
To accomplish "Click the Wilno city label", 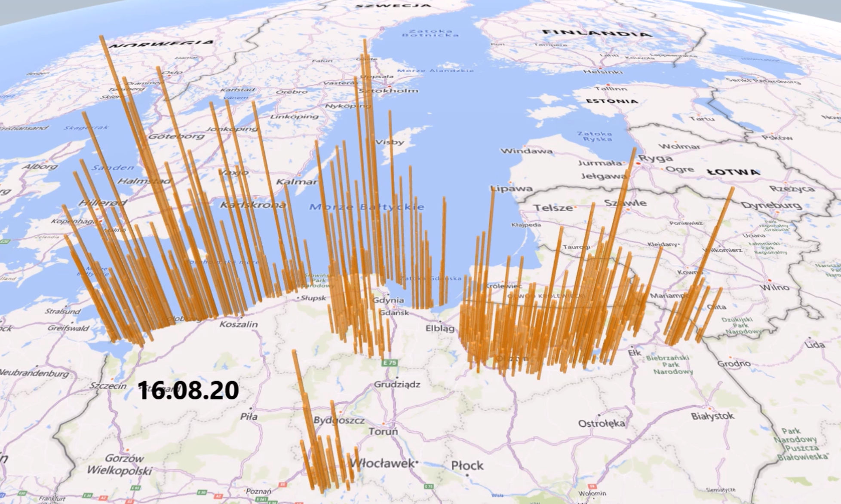I will click(774, 287).
